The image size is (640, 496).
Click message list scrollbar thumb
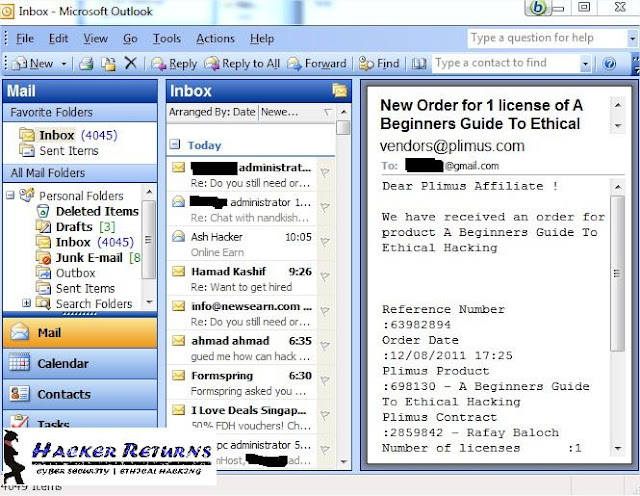click(343, 127)
